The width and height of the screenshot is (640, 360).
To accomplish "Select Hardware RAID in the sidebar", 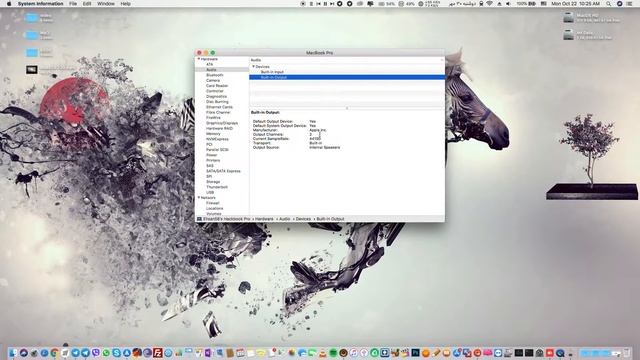I will pos(219,128).
